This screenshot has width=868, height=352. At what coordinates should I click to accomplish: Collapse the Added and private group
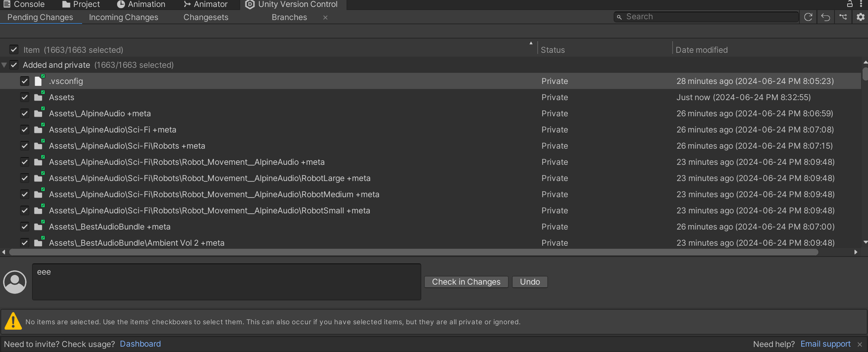[x=3, y=65]
